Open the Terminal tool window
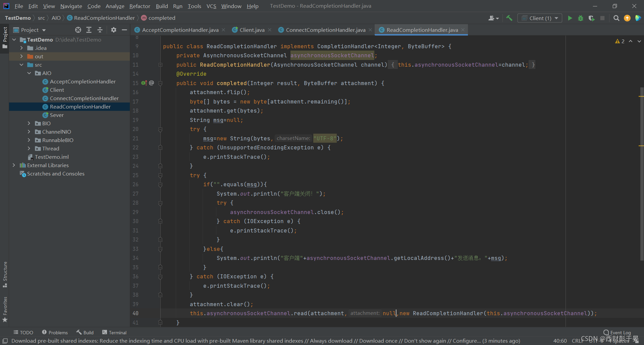The height and width of the screenshot is (345, 644). coord(114,332)
